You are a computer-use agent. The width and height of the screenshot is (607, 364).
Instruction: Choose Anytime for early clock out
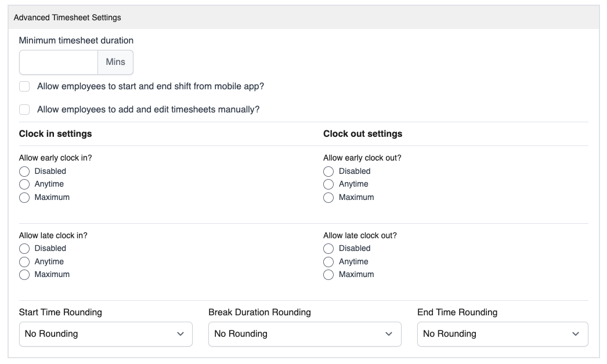click(328, 184)
